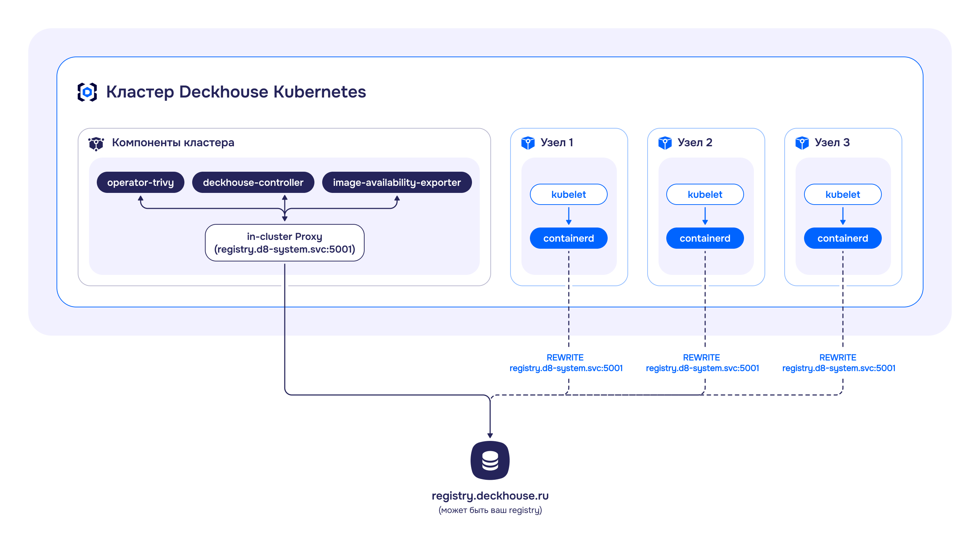
Task: Click the Узел 2 cube icon
Action: 665,143
